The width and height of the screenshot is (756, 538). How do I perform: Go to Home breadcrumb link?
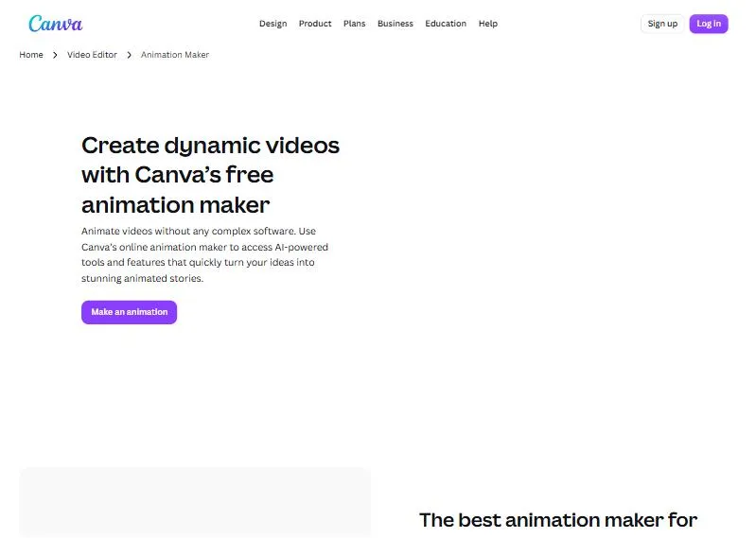pos(31,55)
